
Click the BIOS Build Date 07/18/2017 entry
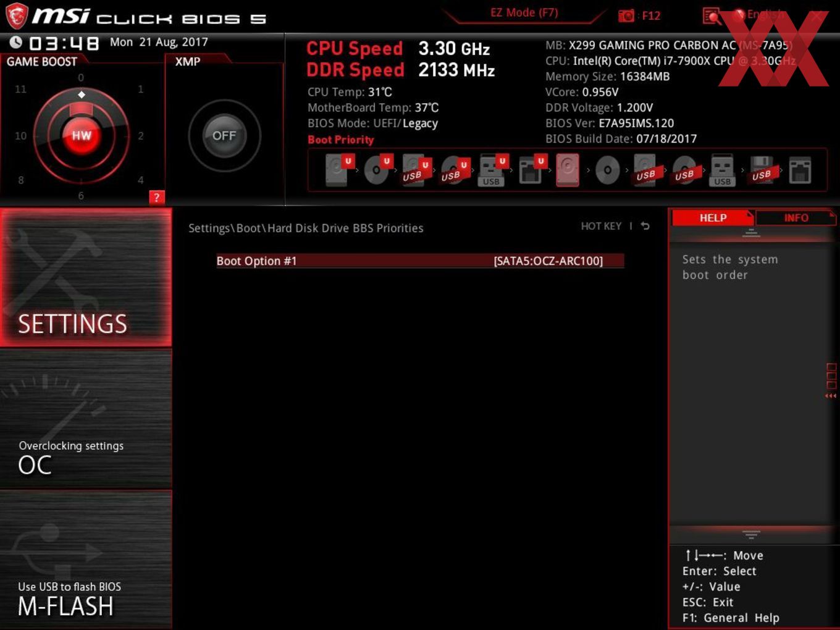621,139
